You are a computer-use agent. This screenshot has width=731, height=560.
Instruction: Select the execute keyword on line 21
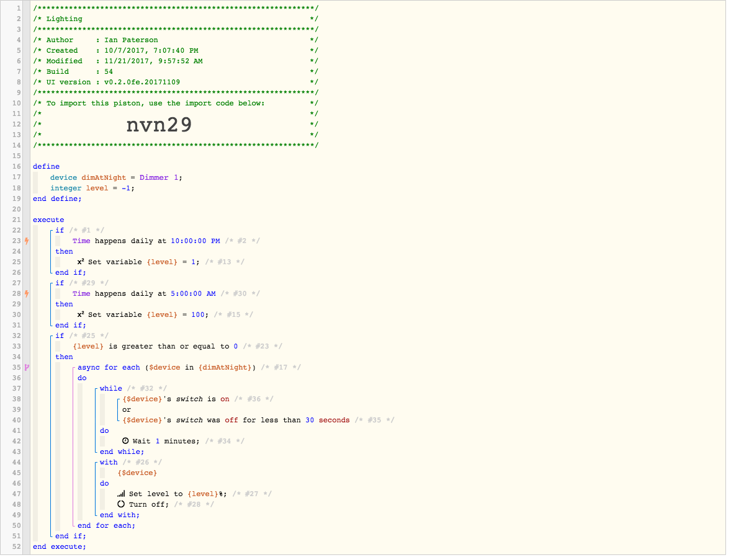tap(49, 221)
